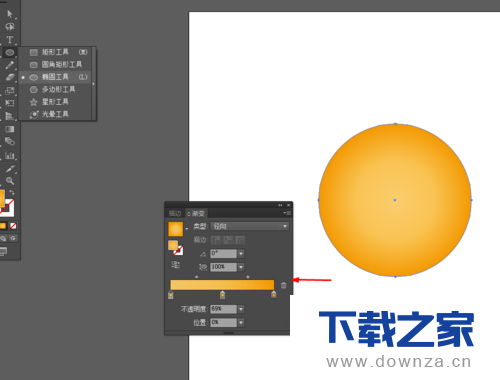
Task: Click the circle's top anchor point
Action: (395, 124)
